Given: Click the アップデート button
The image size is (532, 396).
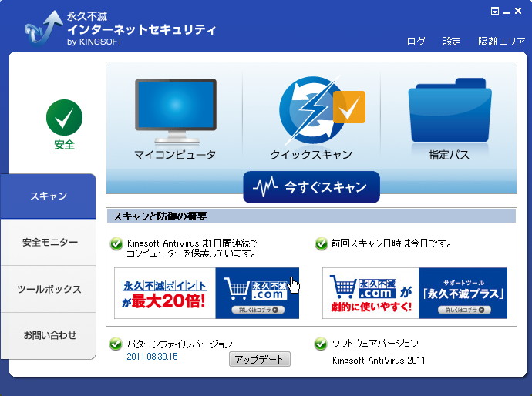Looking at the screenshot, I should [260, 359].
